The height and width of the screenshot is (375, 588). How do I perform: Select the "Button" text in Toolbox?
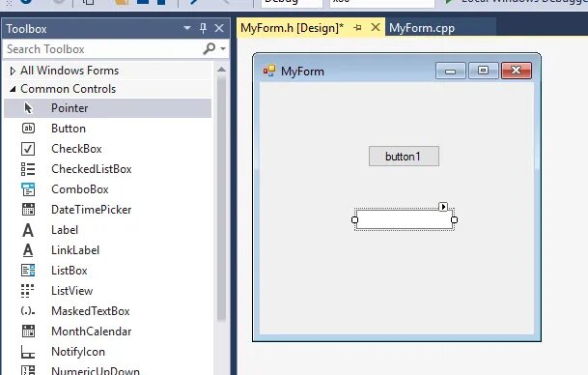pyautogui.click(x=69, y=129)
